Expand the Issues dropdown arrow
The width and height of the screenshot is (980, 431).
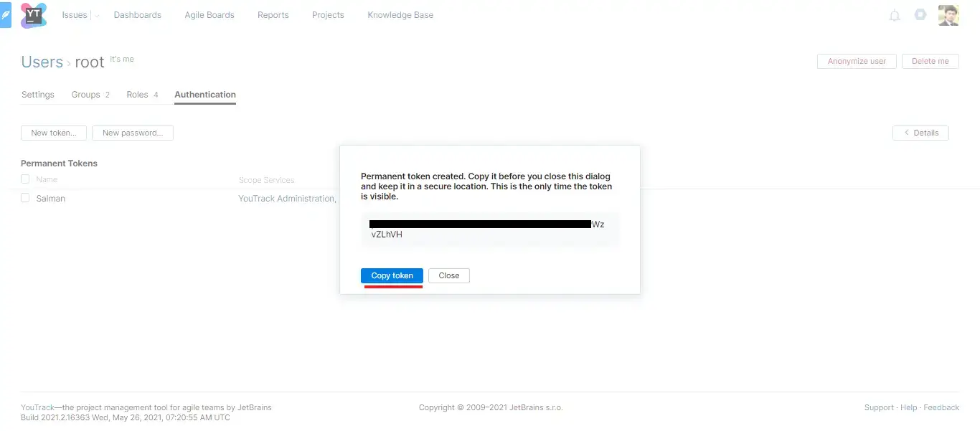[98, 15]
